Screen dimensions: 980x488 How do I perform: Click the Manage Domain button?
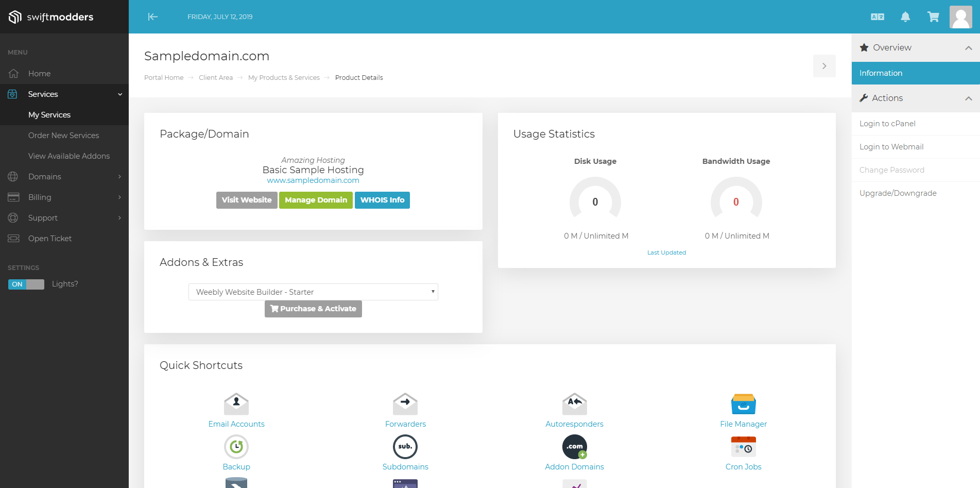[x=316, y=200]
